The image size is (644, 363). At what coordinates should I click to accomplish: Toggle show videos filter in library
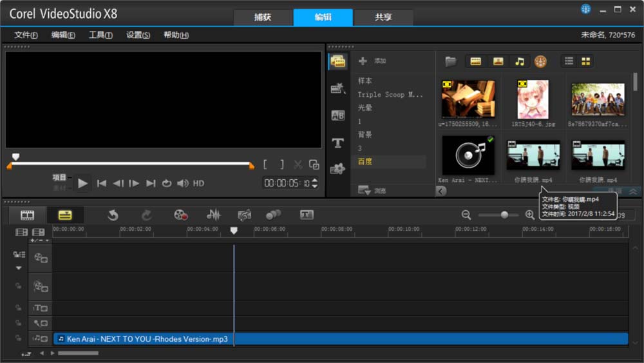point(476,61)
